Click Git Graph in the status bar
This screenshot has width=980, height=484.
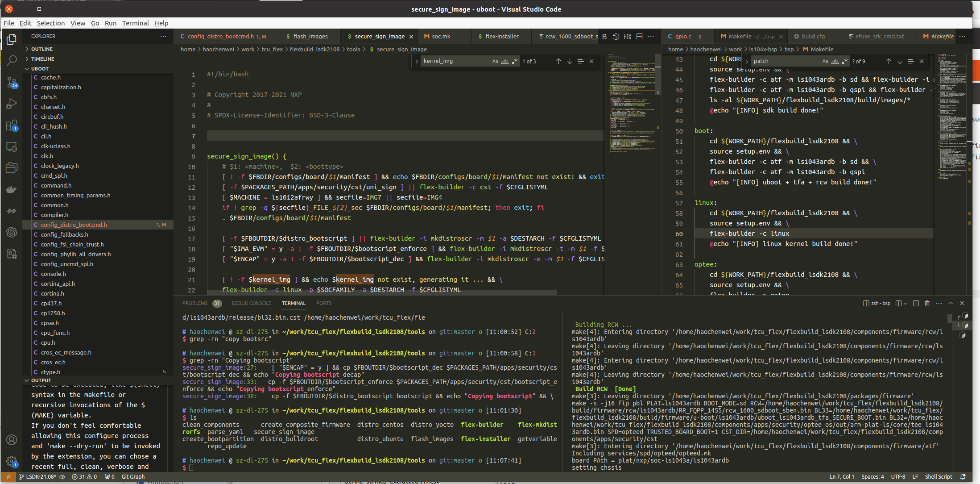click(x=133, y=476)
